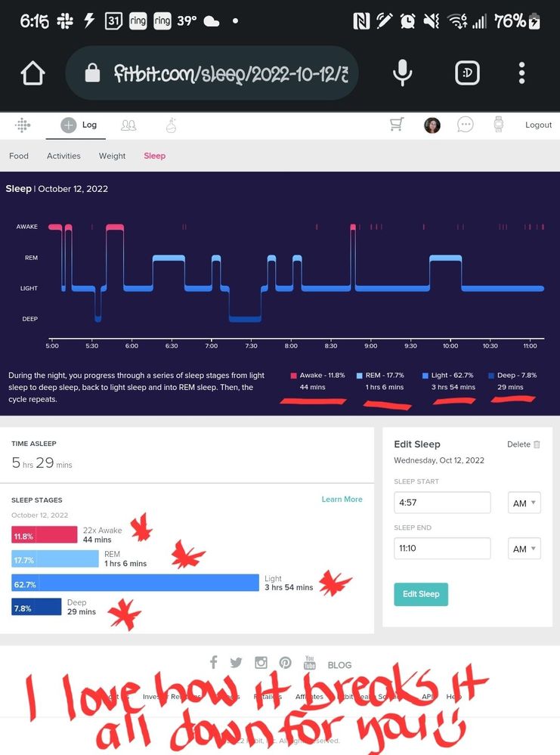Open the browser tab switcher icon
This screenshot has width=560, height=755.
click(x=466, y=73)
